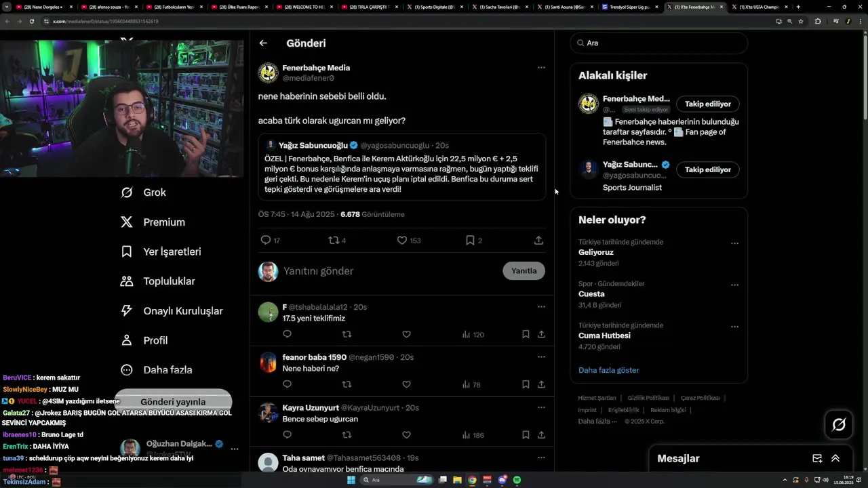Open more options for Geliyoruz trend
868x488 pixels.
(x=734, y=243)
